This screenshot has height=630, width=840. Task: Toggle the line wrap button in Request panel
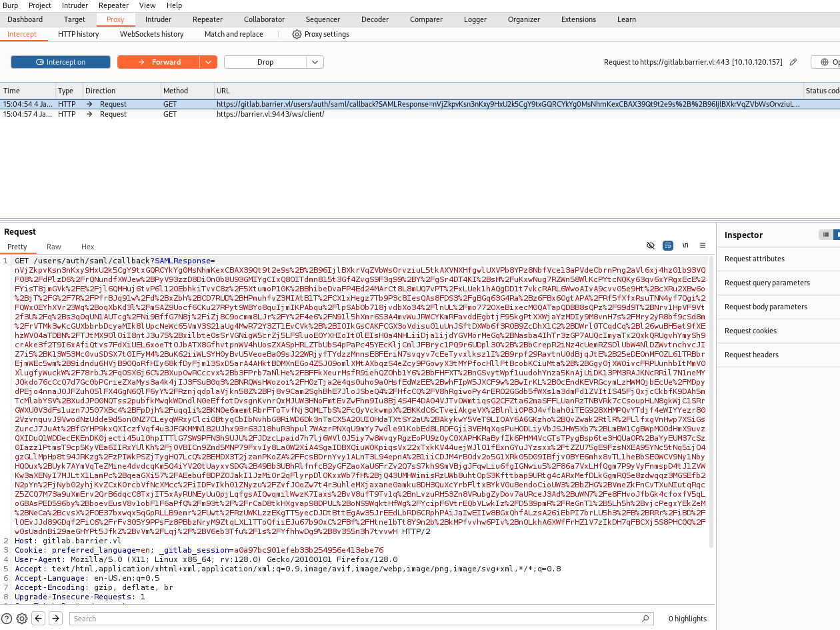pos(668,245)
